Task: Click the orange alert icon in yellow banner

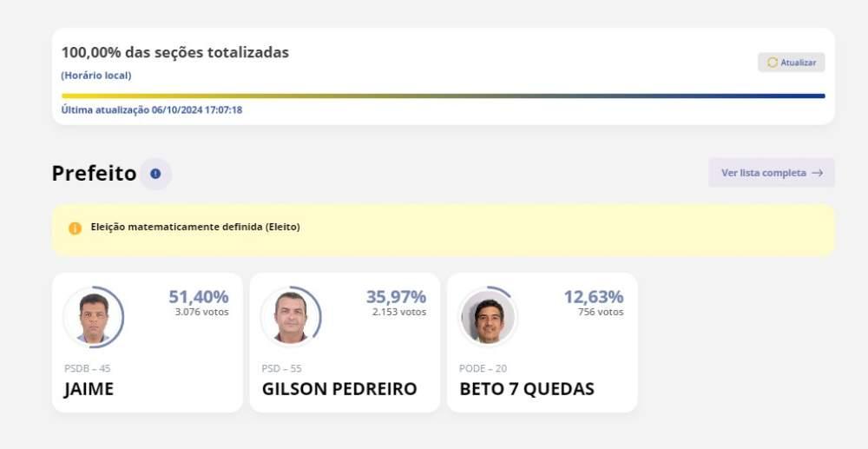Action: [x=76, y=228]
